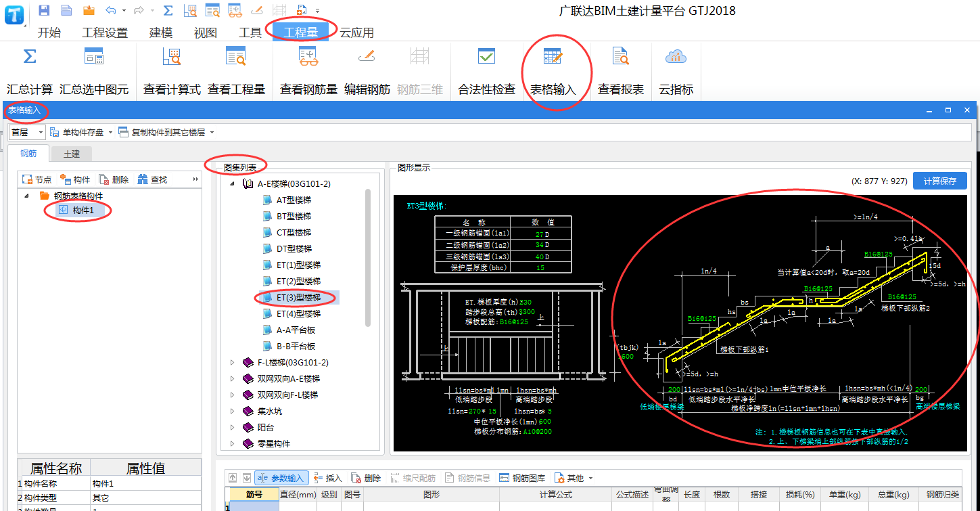
Task: Select CT型楼梯 in atlas list
Action: (294, 232)
